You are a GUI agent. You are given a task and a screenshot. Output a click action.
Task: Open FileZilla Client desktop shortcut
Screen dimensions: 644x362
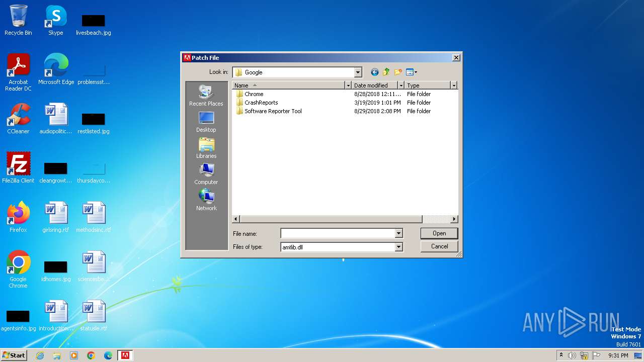(x=18, y=168)
